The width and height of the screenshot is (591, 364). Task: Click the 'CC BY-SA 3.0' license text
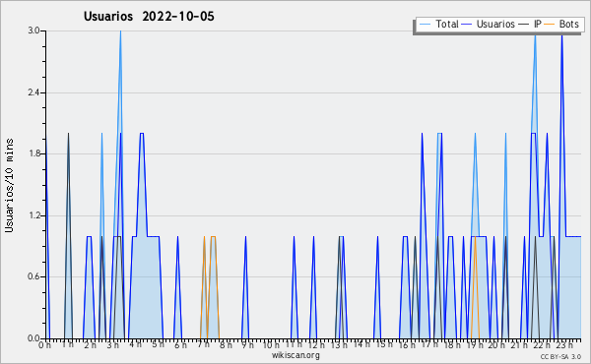pyautogui.click(x=560, y=357)
